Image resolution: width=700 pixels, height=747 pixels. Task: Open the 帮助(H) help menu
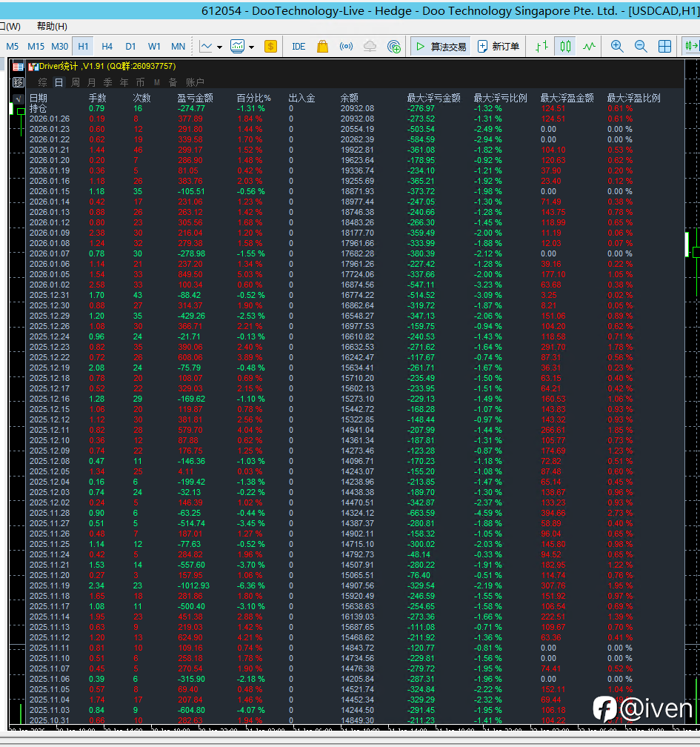pos(52,26)
